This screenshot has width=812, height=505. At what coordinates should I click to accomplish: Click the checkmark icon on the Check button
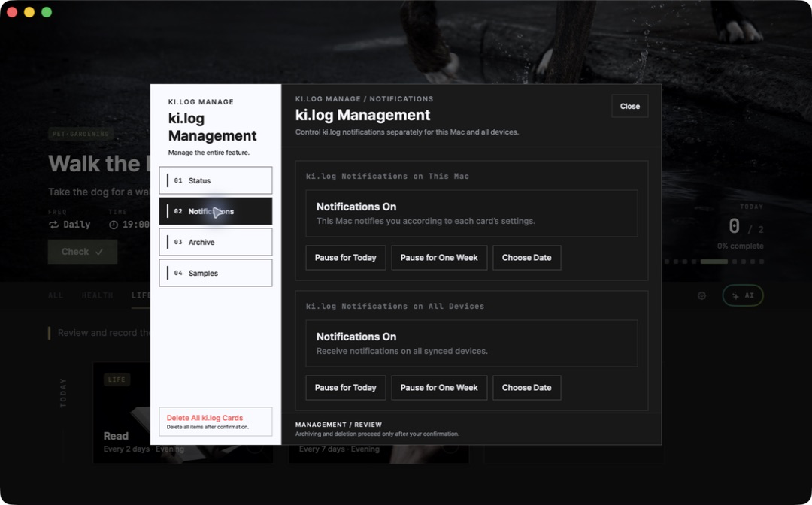pyautogui.click(x=99, y=252)
